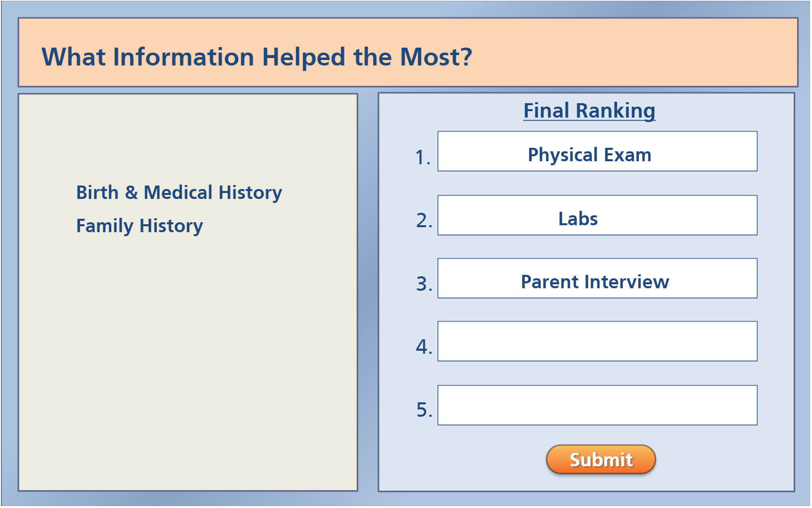The image size is (812, 508).
Task: Click the rank number 4 label
Action: [x=424, y=347]
